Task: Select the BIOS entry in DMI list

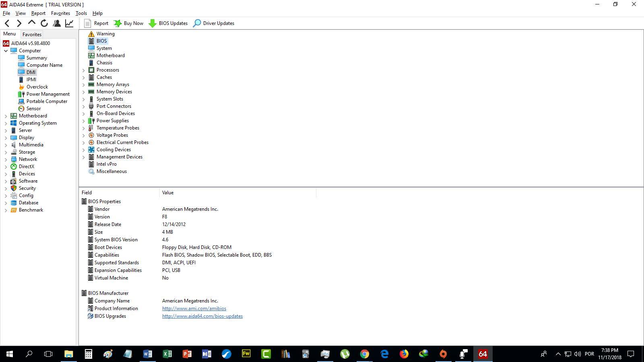Action: (101, 41)
